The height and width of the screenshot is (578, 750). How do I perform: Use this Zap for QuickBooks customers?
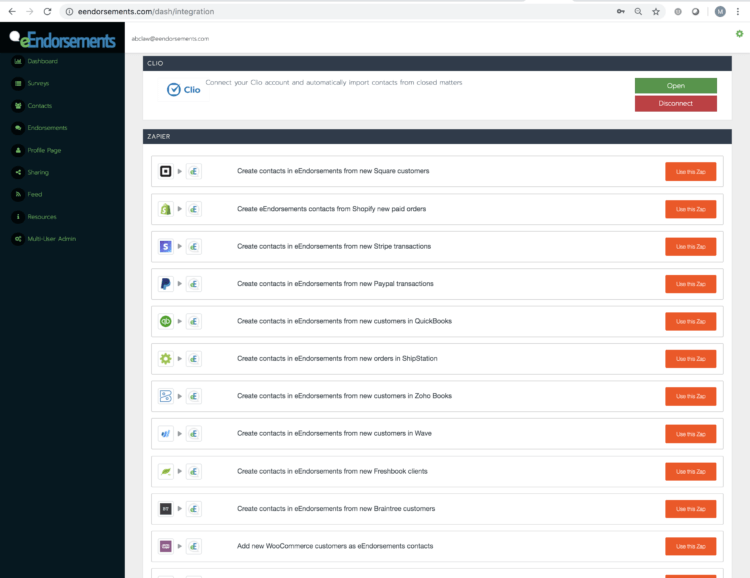coord(690,322)
